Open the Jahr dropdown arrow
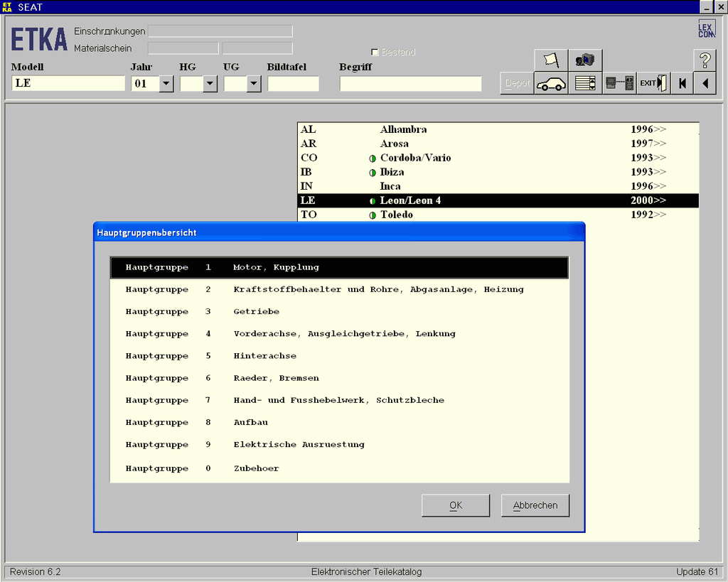728x582 pixels. pos(166,84)
